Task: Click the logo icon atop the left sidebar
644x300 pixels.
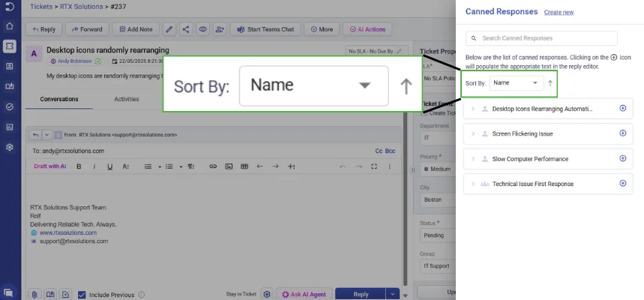Action: [10, 6]
